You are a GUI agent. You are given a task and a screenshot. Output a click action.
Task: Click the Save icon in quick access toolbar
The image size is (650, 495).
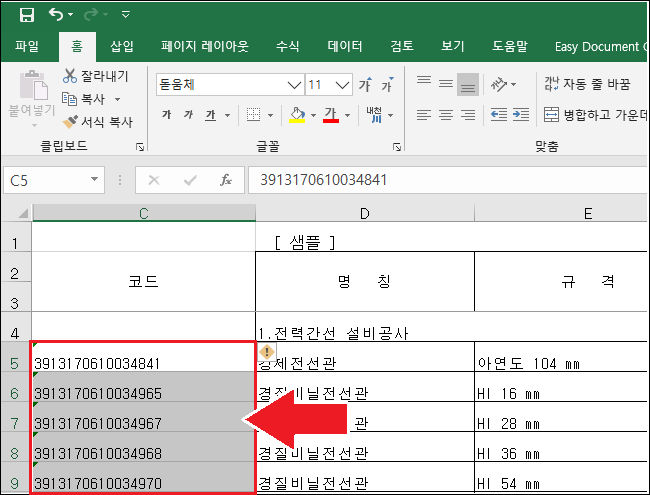(27, 15)
